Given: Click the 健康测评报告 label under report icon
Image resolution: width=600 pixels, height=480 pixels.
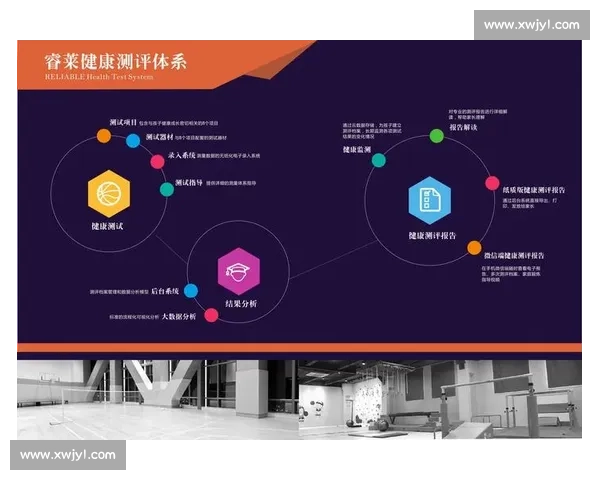Looking at the screenshot, I should (x=432, y=235).
